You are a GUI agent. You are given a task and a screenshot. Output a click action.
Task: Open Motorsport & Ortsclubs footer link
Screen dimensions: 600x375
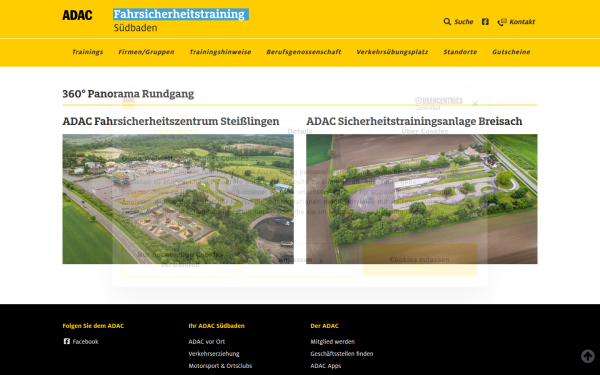pyautogui.click(x=220, y=366)
